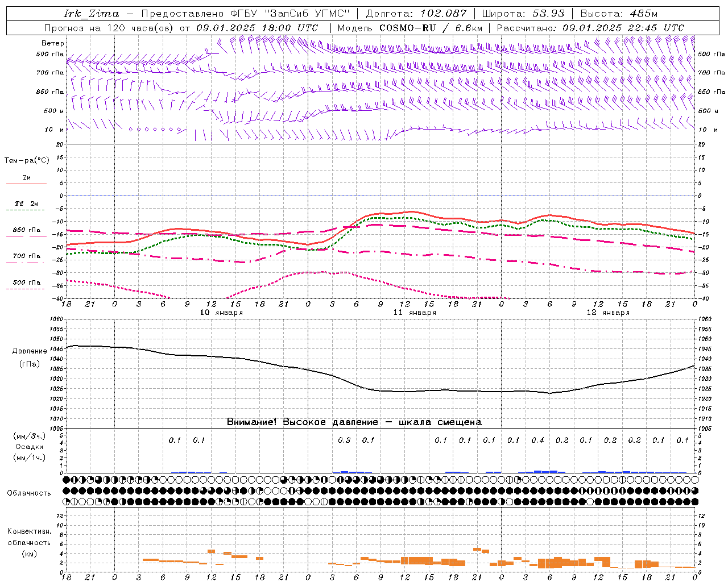The width and height of the screenshot is (728, 582).
Task: Select the text Предоставлено ФГБУ "ЗапСиб УГМС"
Action: pyautogui.click(x=245, y=14)
